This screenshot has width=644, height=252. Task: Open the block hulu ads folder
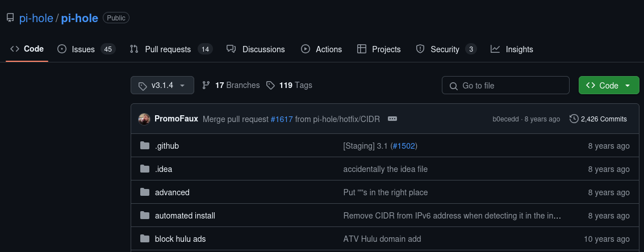(x=180, y=239)
